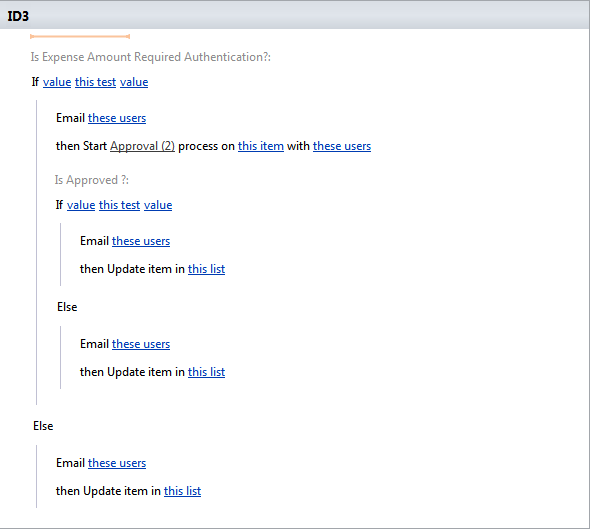
Task: Click 'this list' in the inner Else Update item
Action: [x=207, y=372]
